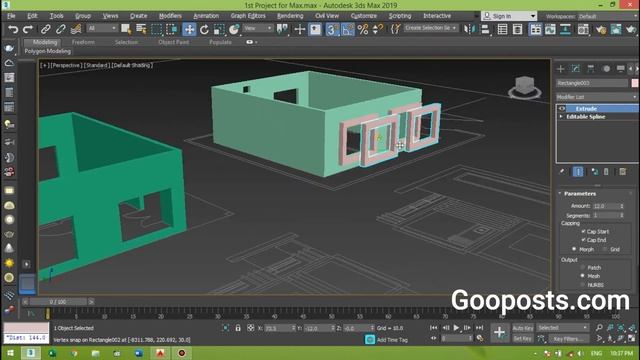Toggle the 3D Snaps button
Screen dimensions: 640x360
(x=332, y=29)
